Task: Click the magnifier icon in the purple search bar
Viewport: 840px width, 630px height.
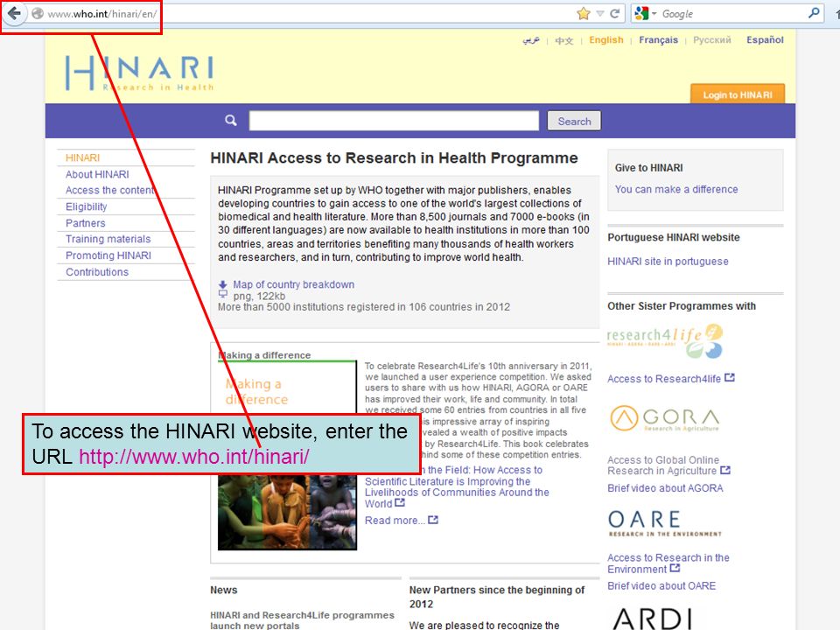Action: coord(231,121)
